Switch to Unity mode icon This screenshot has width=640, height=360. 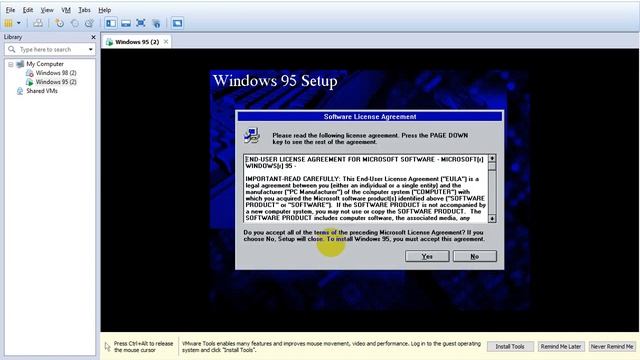click(x=156, y=23)
